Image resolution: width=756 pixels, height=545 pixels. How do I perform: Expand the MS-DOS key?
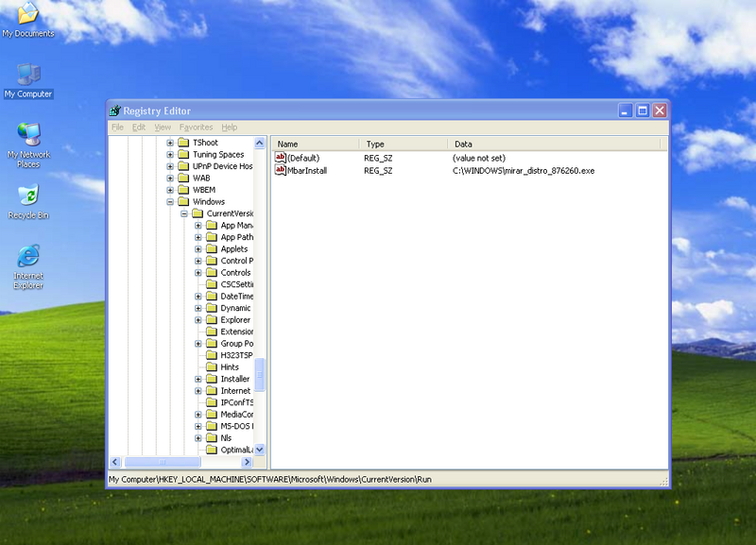198,426
